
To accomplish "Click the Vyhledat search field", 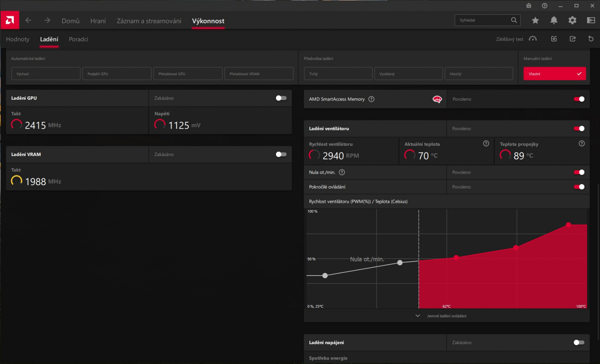I will pyautogui.click(x=483, y=20).
